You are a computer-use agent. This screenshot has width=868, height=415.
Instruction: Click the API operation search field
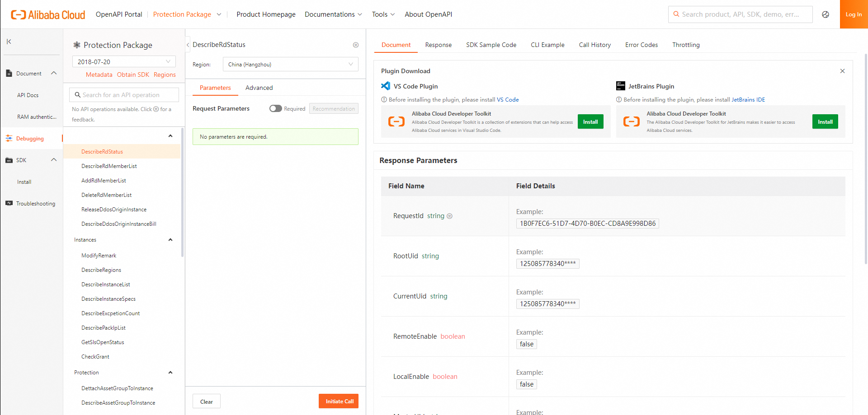point(123,94)
